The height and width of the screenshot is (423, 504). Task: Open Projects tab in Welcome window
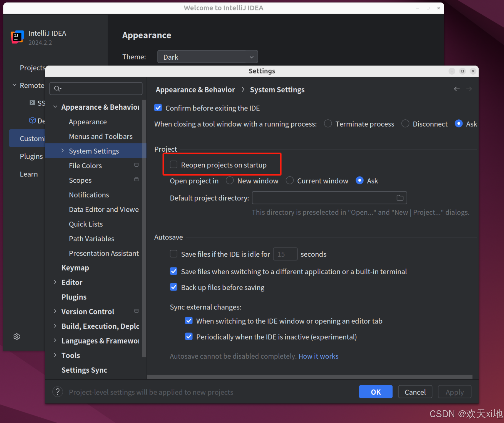click(x=32, y=68)
